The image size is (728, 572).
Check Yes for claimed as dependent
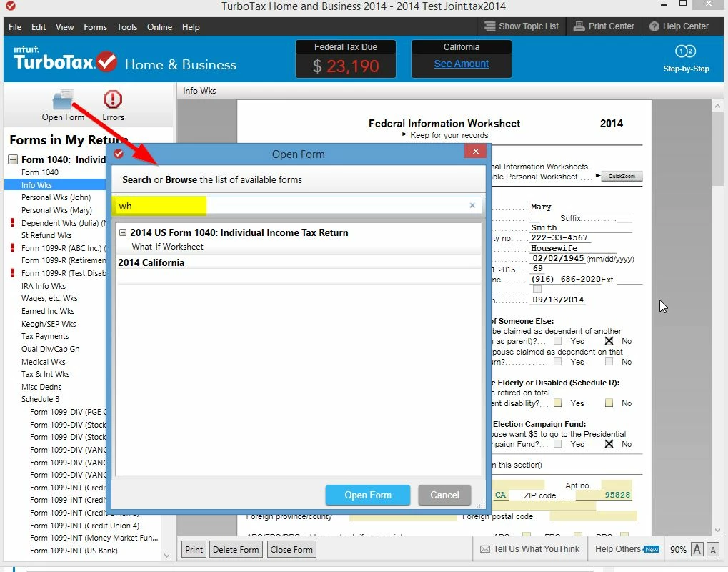point(557,340)
